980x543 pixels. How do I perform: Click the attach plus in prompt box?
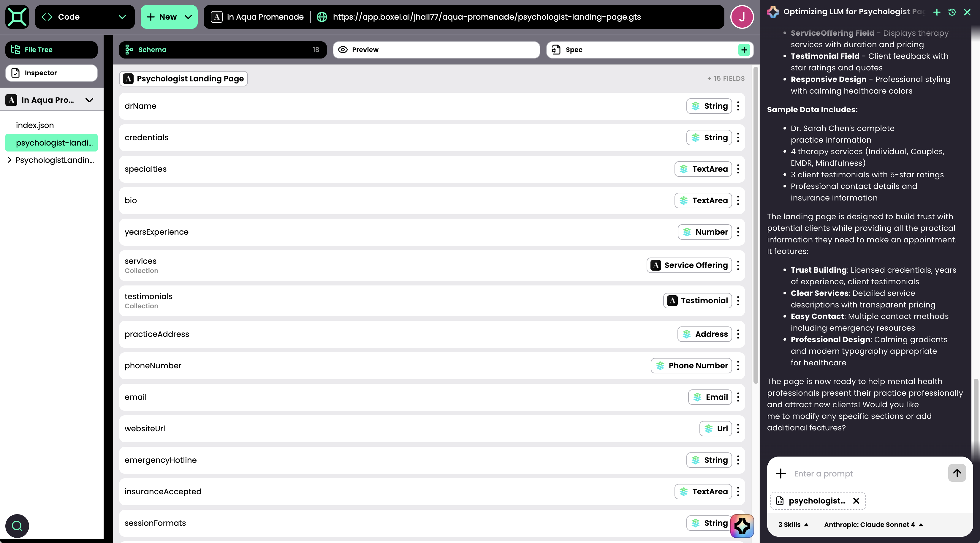pyautogui.click(x=781, y=474)
